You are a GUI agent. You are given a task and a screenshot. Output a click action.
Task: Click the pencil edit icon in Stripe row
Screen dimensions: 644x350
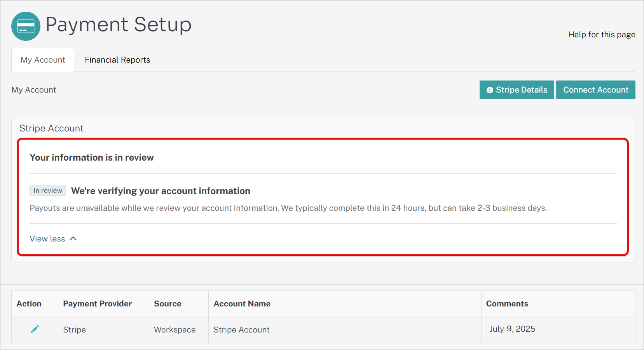pos(35,329)
